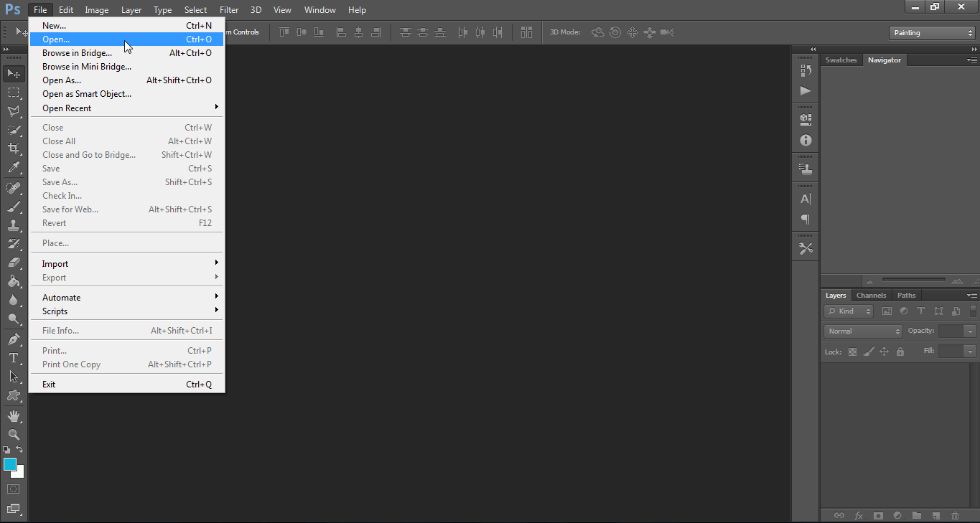Select the History Brush tool
Viewport: 980px width, 523px height.
pos(14,244)
